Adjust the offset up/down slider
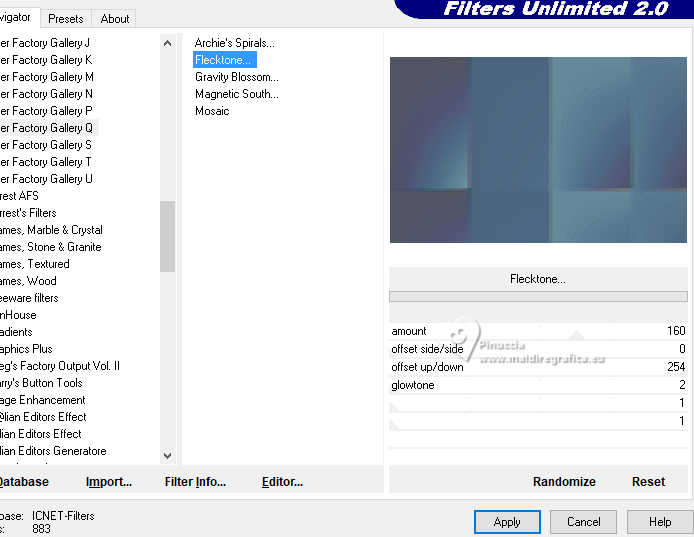 click(538, 367)
